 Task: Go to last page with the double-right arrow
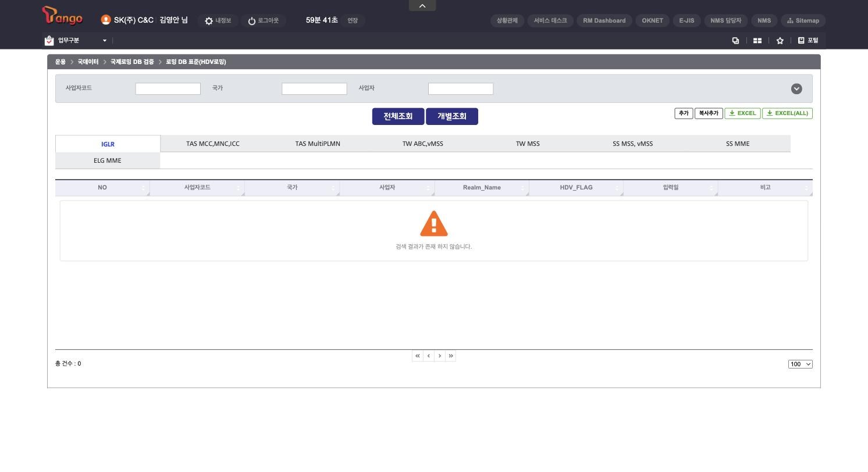click(450, 356)
